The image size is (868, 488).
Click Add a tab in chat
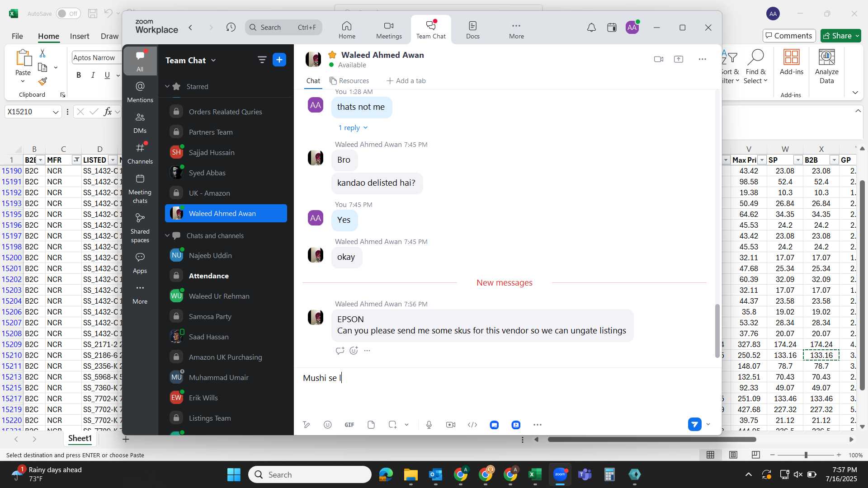[x=406, y=81]
